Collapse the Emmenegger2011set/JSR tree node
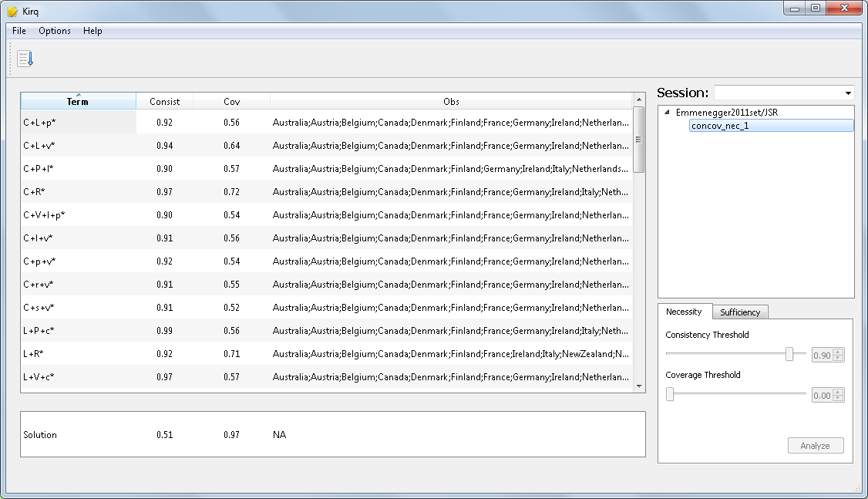The width and height of the screenshot is (868, 499). tap(667, 113)
